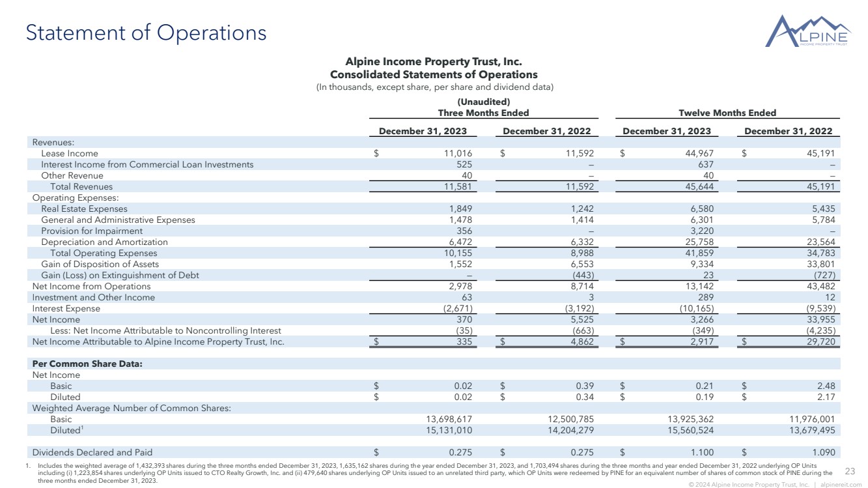Click the 'Per Common Share Data:' section label
The height and width of the screenshot is (488, 868).
(x=87, y=364)
